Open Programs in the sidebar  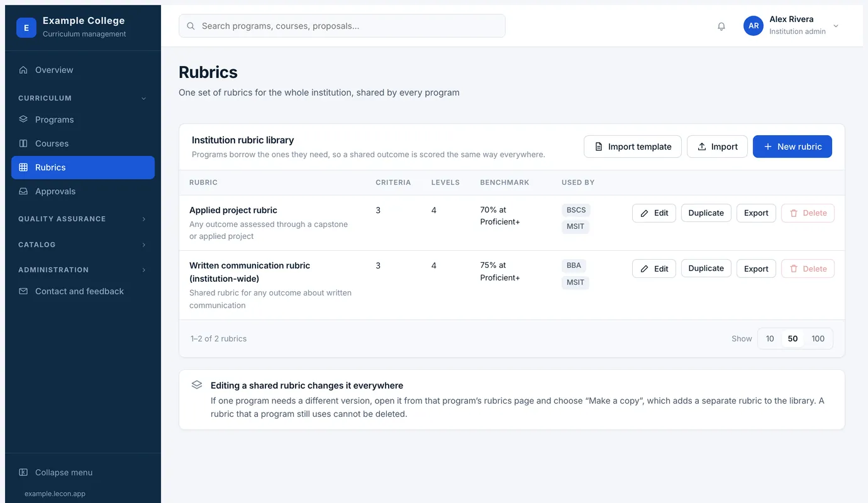pyautogui.click(x=83, y=119)
